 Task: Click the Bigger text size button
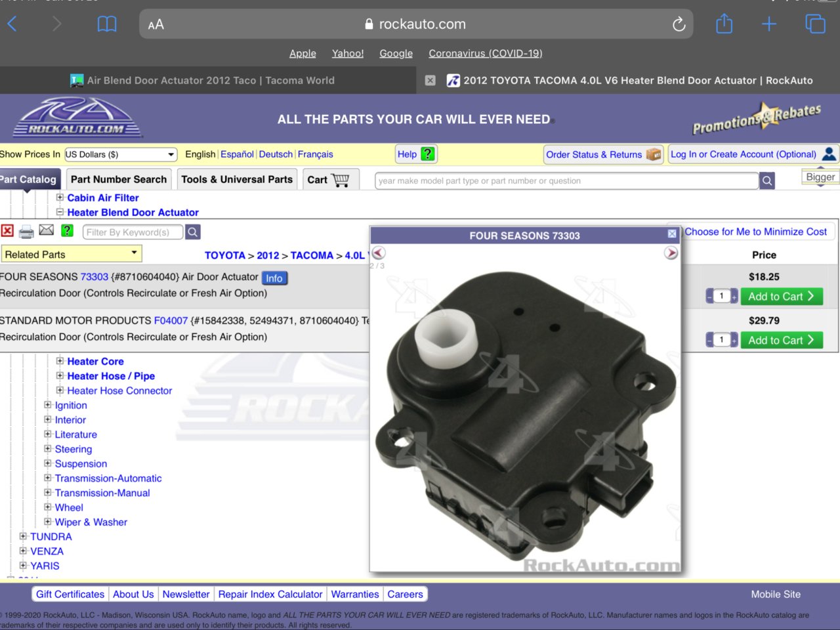[x=820, y=177]
